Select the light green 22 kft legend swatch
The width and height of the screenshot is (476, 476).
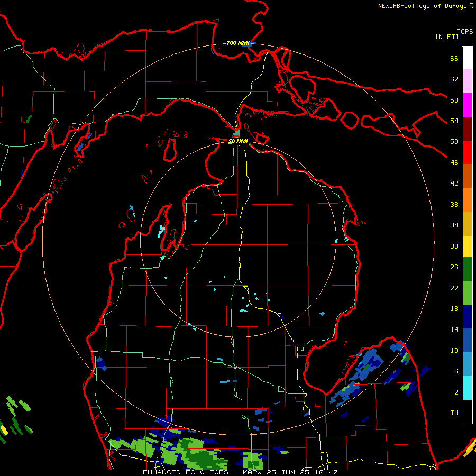[x=467, y=293]
